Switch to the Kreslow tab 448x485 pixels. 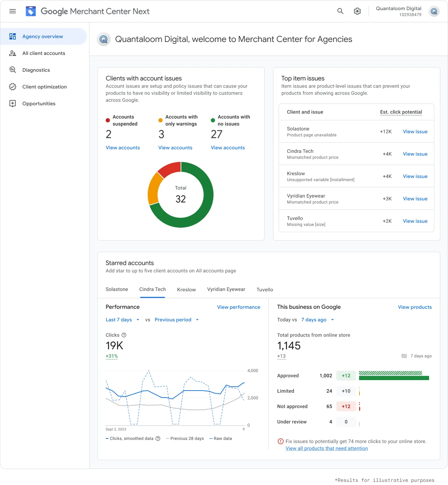point(187,290)
